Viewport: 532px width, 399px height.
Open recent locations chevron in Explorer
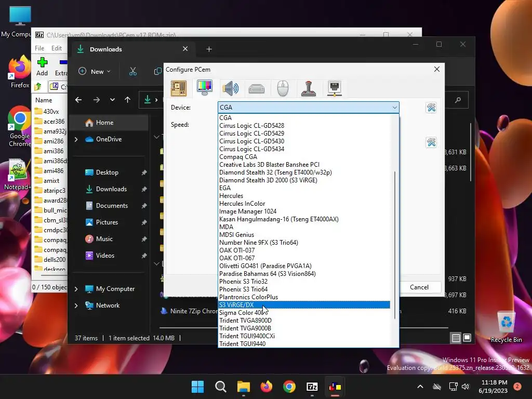[x=112, y=100]
